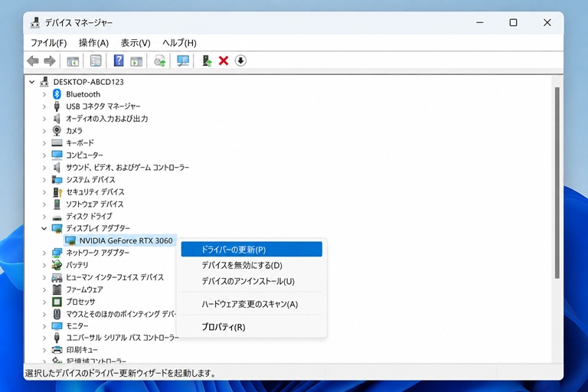The width and height of the screenshot is (588, 392).
Task: Click the ヒューマン インターフェイス デバイス icon
Action: [x=57, y=278]
